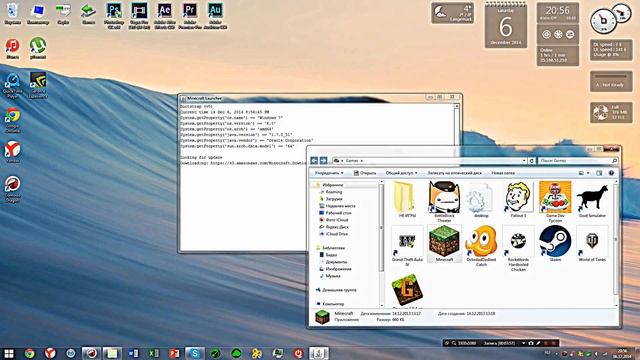The height and width of the screenshot is (360, 640).
Task: Go back in Explorer navigation
Action: tap(314, 161)
